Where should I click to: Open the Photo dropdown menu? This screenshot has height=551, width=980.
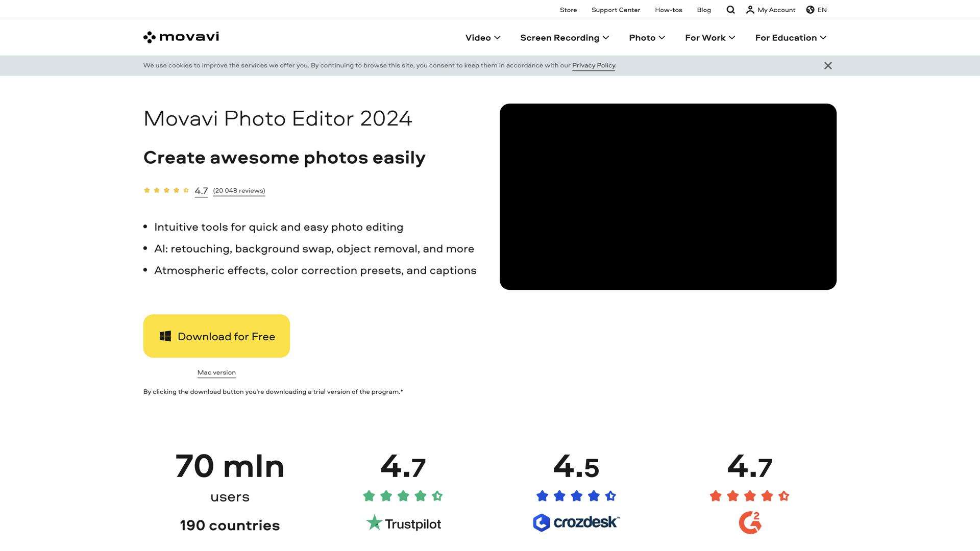[647, 38]
